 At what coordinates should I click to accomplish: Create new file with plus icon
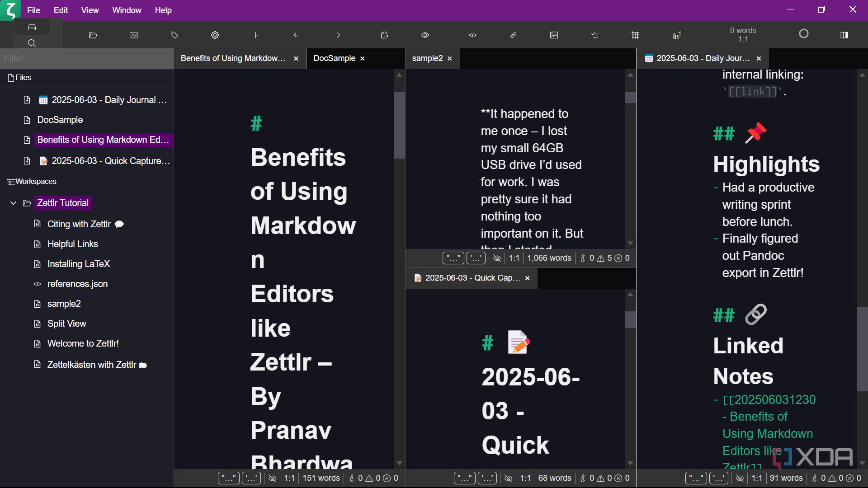click(256, 35)
